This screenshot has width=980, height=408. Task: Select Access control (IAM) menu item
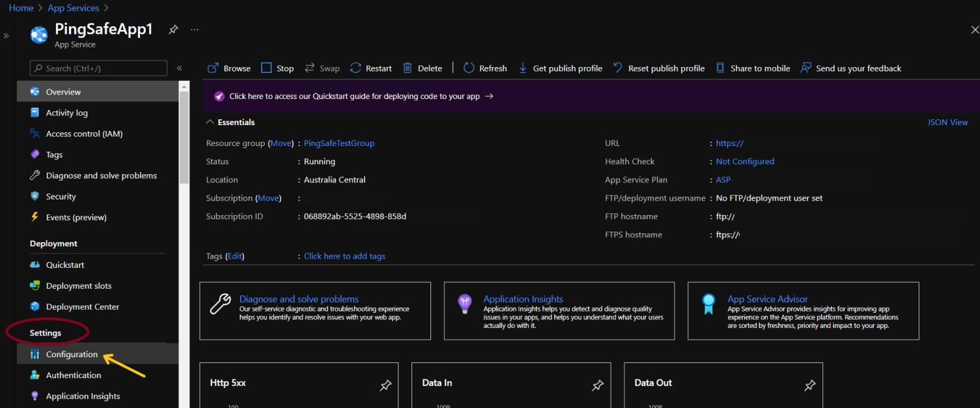84,134
